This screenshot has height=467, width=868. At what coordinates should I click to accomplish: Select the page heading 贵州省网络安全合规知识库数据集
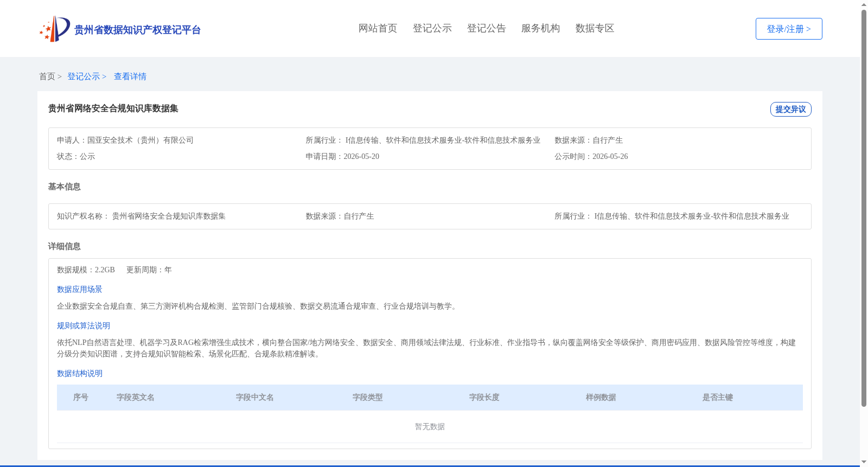(113, 108)
